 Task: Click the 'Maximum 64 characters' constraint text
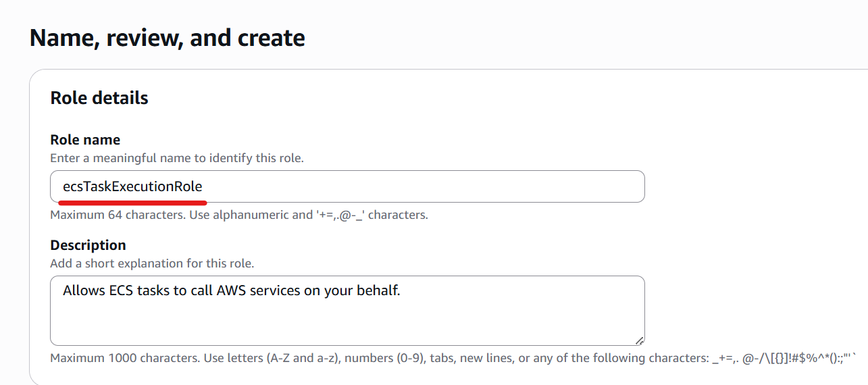click(x=239, y=215)
